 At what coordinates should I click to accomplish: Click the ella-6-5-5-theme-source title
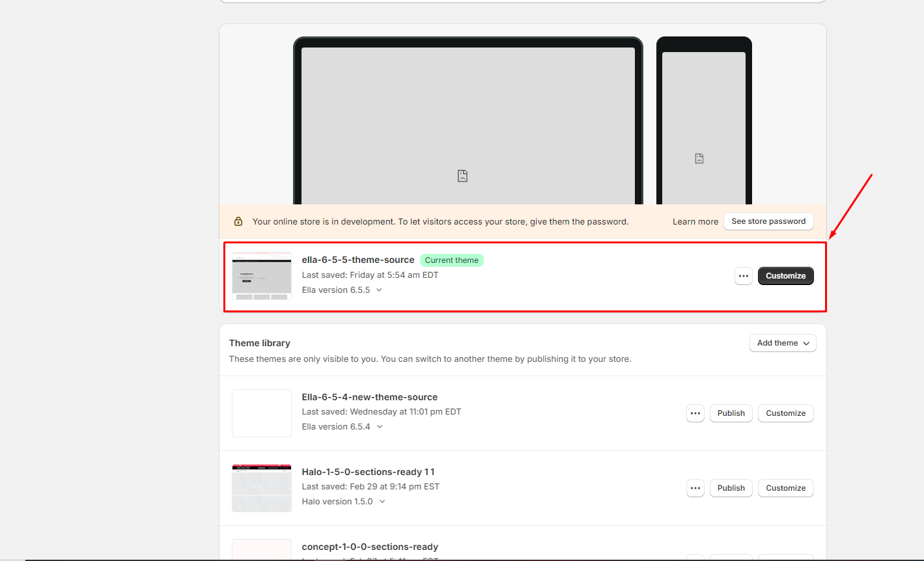(x=358, y=260)
